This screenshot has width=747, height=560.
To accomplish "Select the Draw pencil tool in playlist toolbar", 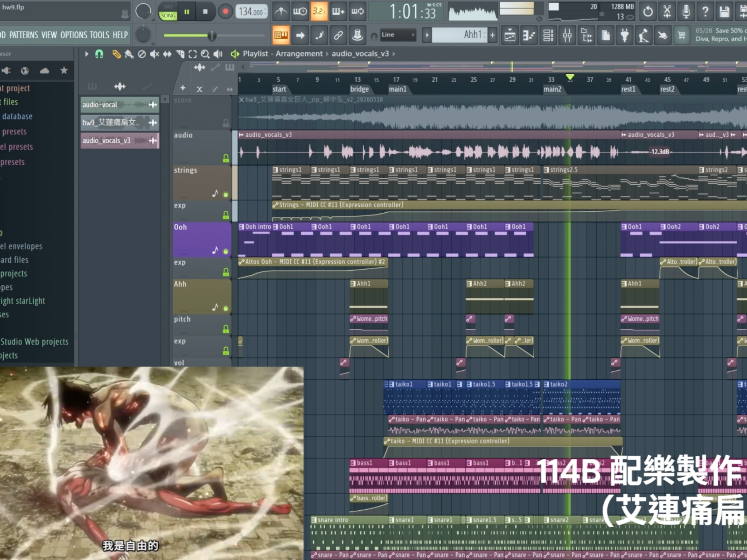I will (116, 54).
